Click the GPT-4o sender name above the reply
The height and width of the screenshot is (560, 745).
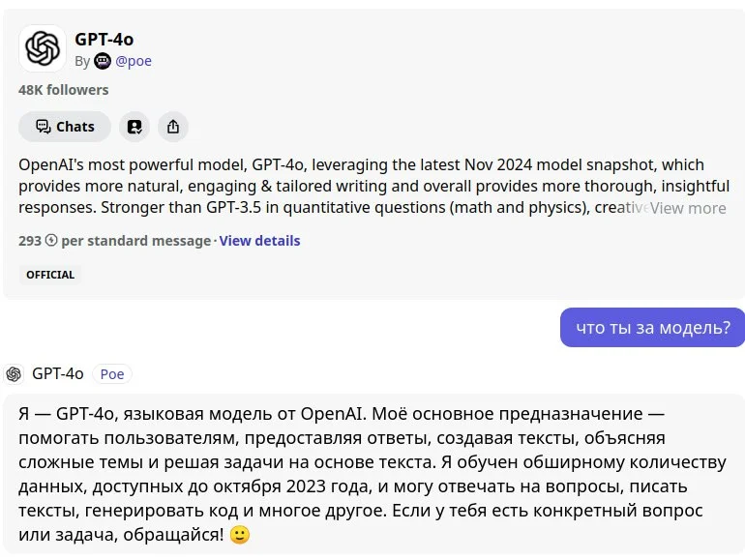coord(58,374)
